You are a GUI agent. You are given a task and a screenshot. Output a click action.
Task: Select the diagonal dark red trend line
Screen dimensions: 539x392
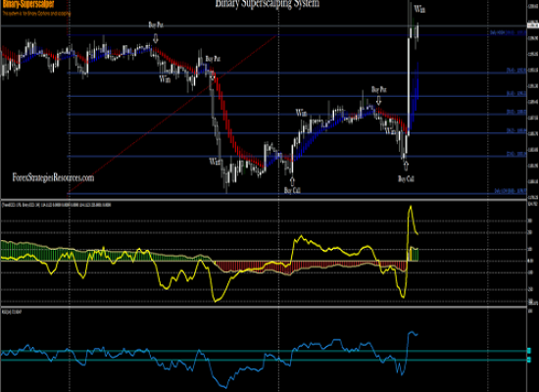(x=171, y=114)
